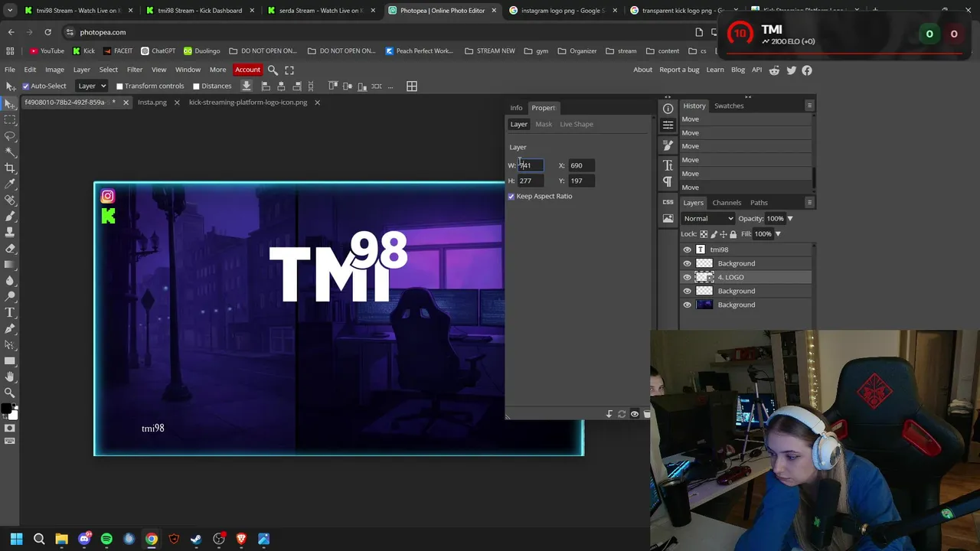Select the Rectangle Select tool
The image size is (980, 551).
pos(10,119)
